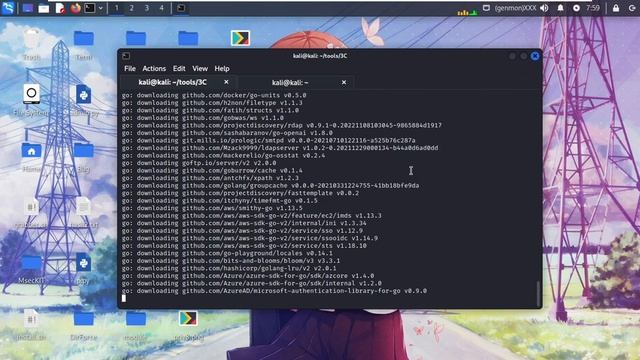
Task: Launch Firefox from the top panel
Action: click(76, 8)
